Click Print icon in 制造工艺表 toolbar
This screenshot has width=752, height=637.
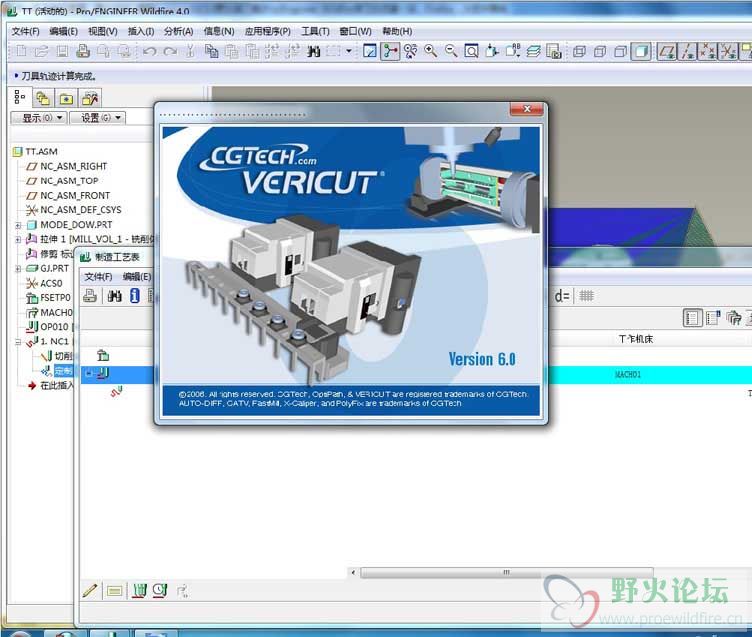90,296
